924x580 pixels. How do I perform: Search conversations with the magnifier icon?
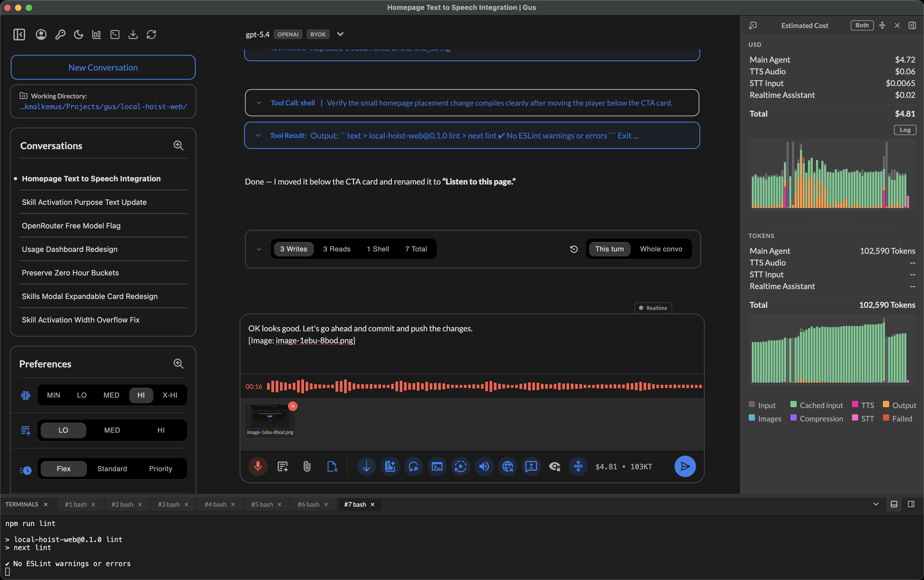click(x=178, y=145)
